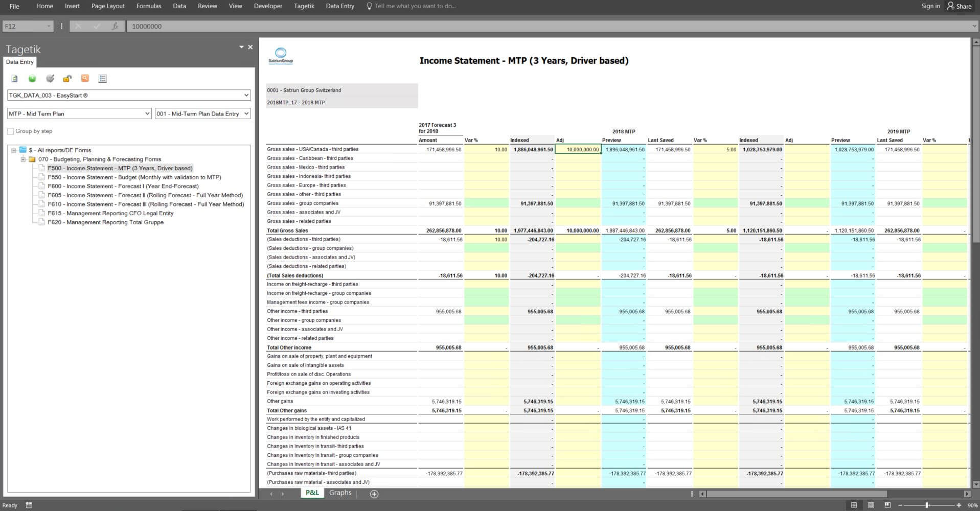Click the orange magnifier search icon
The image size is (980, 511).
coord(85,79)
